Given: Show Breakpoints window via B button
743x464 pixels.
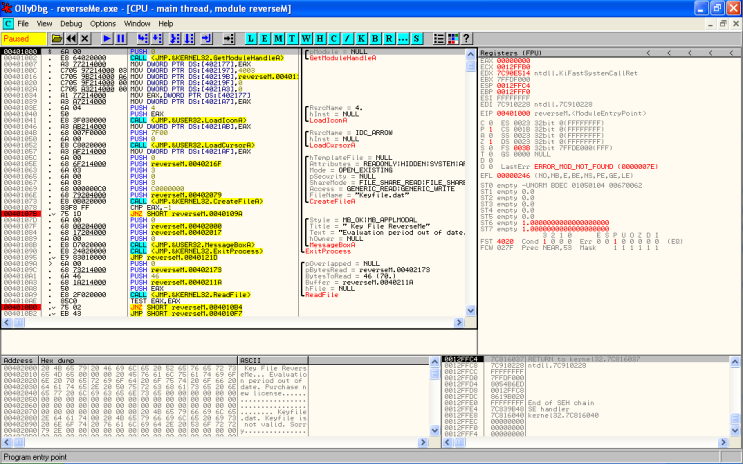Looking at the screenshot, I should click(x=375, y=39).
